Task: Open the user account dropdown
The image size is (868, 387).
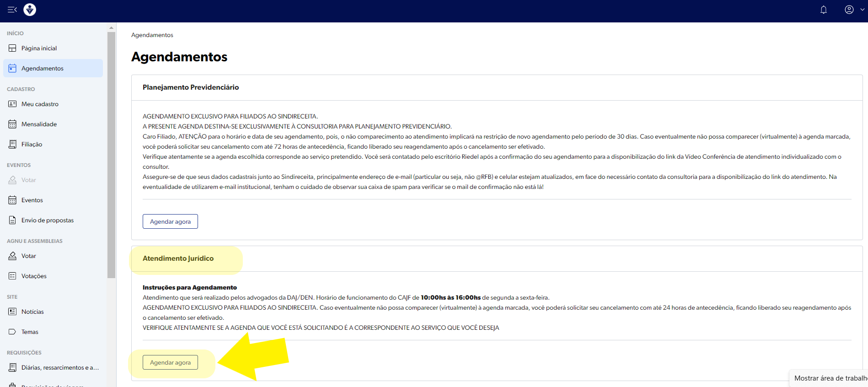Action: (854, 10)
